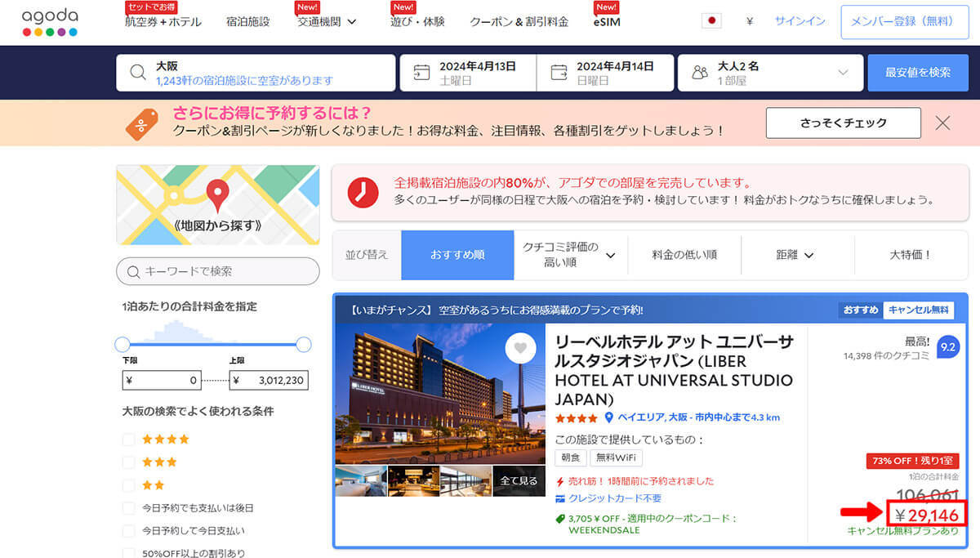The width and height of the screenshot is (980, 558).
Task: Click the 14,398 件のクチコミ review count
Action: [887, 356]
